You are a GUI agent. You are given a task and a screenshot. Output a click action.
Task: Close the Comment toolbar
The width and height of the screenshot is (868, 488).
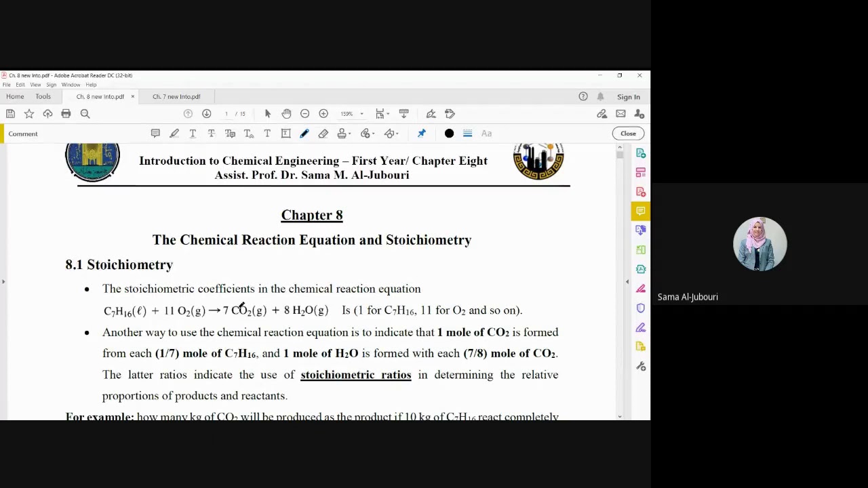point(628,134)
